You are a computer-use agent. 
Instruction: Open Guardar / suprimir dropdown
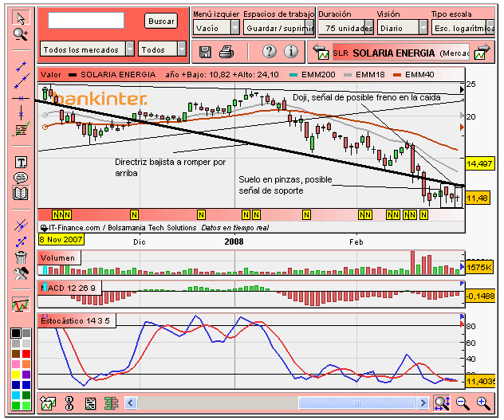click(x=278, y=28)
